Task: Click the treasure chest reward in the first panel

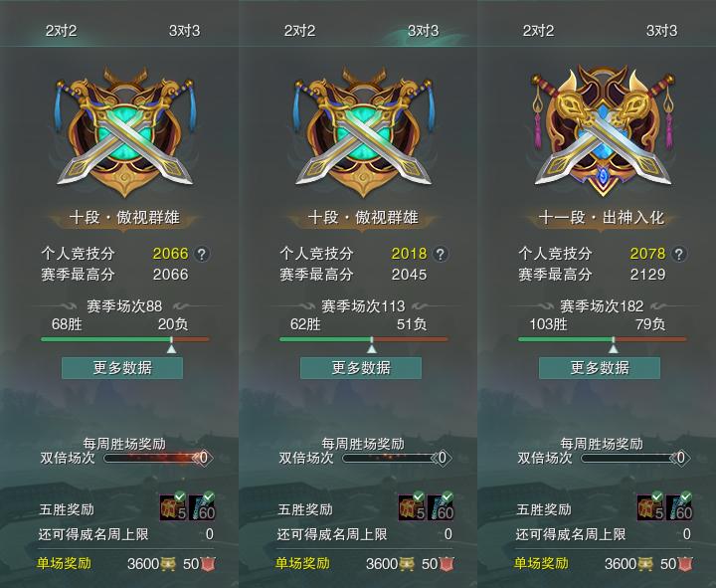Action: pyautogui.click(x=173, y=507)
